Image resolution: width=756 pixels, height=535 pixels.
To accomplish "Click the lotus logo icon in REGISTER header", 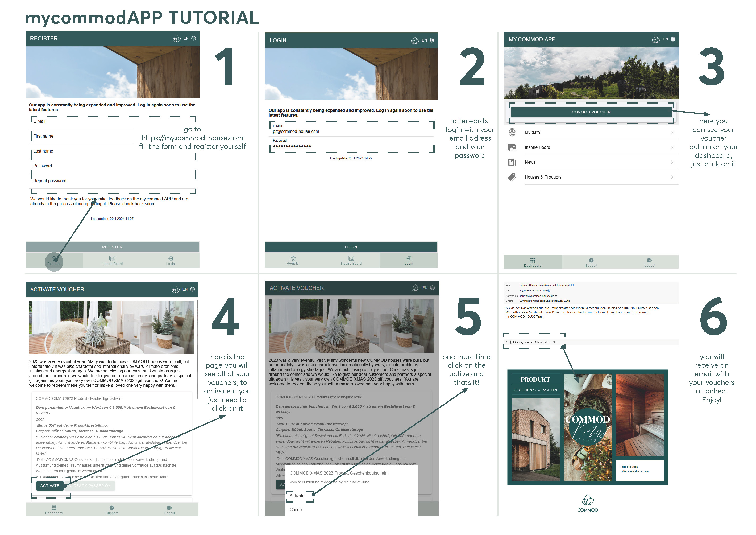I will pos(176,39).
